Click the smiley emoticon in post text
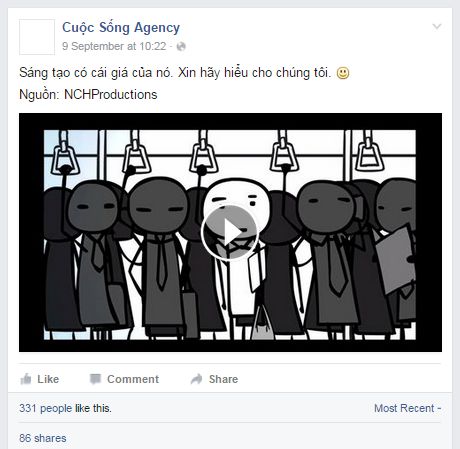This screenshot has height=449, width=460. pyautogui.click(x=343, y=73)
